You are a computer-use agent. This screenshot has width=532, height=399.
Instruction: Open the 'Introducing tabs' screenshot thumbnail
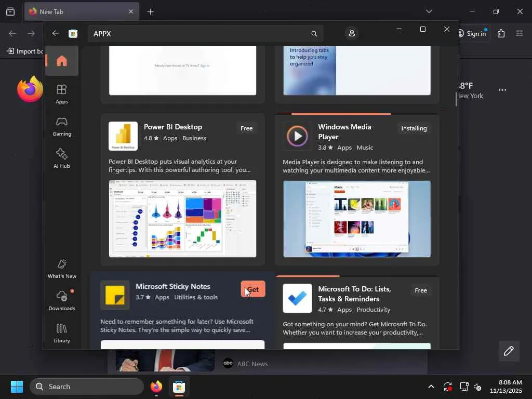tap(357, 71)
